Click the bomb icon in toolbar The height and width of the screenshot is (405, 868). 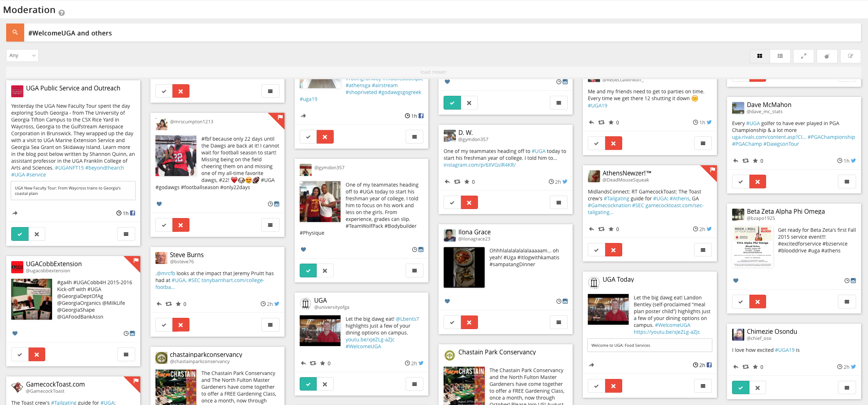[827, 56]
